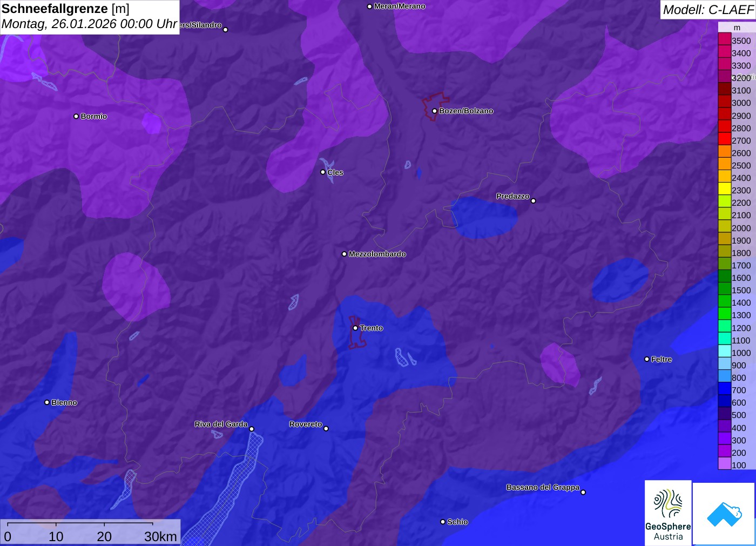
Task: Click the 10 mark on scale bar
Action: click(x=56, y=536)
